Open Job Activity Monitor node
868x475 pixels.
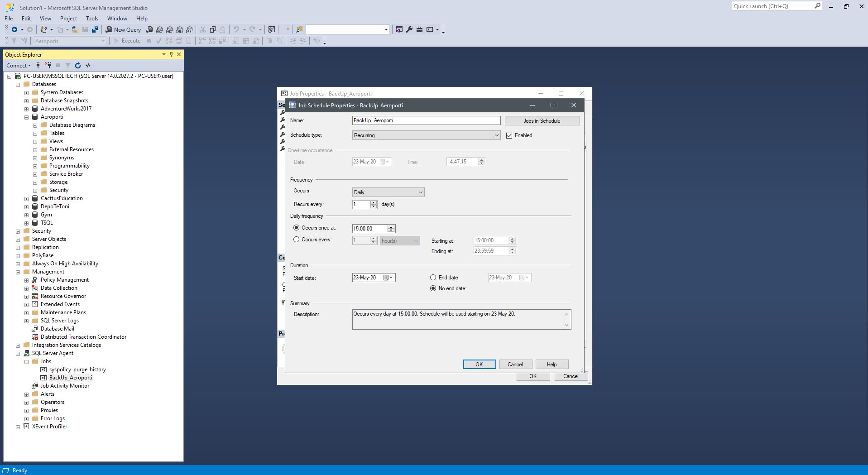click(x=65, y=386)
